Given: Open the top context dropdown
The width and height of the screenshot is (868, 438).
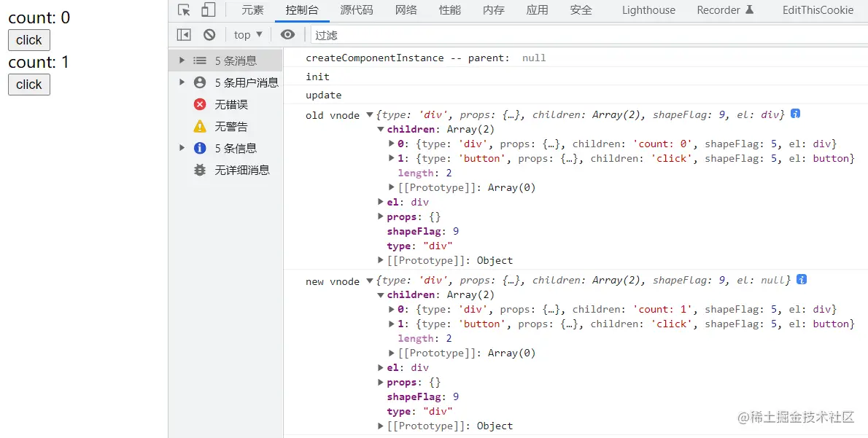Looking at the screenshot, I should pos(247,35).
